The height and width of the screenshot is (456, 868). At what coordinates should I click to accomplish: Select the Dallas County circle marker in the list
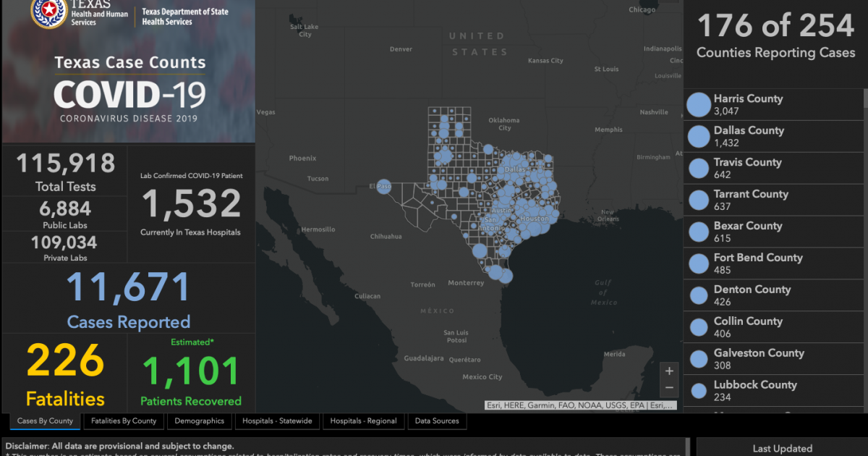699,137
